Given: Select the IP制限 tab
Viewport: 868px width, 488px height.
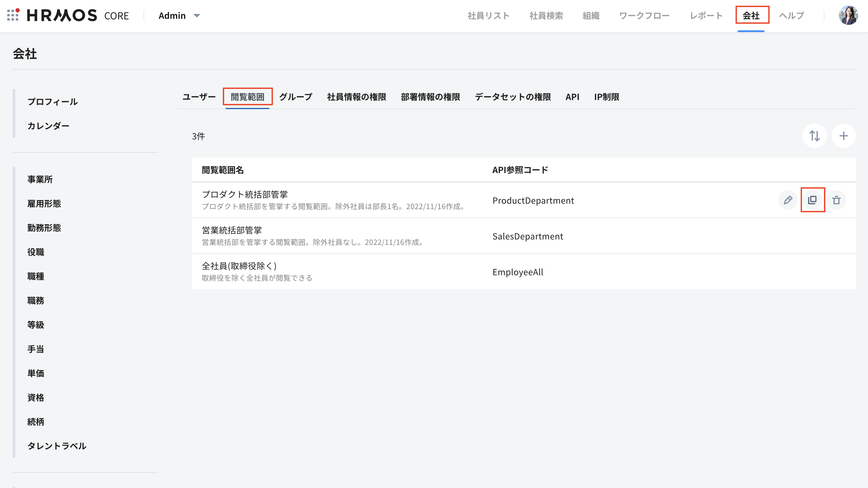Looking at the screenshot, I should (x=606, y=97).
